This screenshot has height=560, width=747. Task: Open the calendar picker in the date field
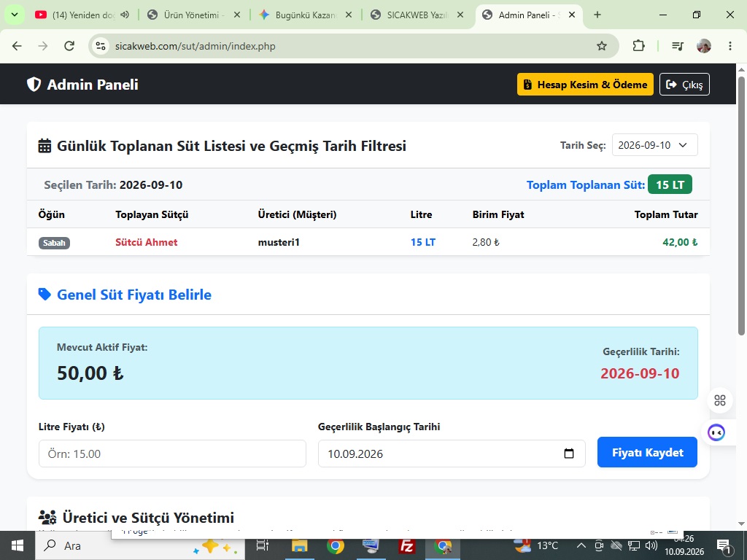[569, 454]
